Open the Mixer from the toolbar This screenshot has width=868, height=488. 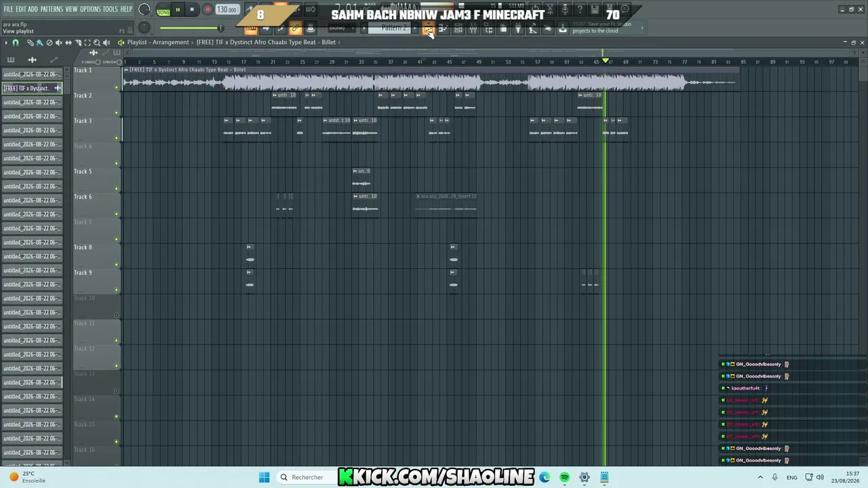click(x=473, y=28)
